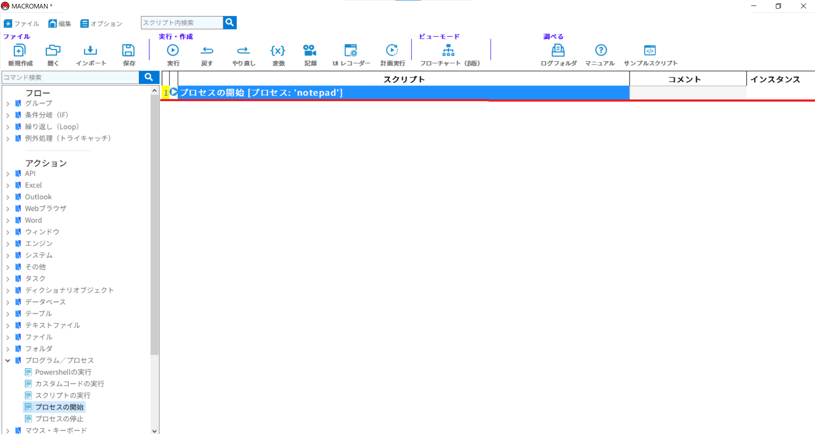
Task: Select Powershellの実行 action item
Action: pos(62,372)
